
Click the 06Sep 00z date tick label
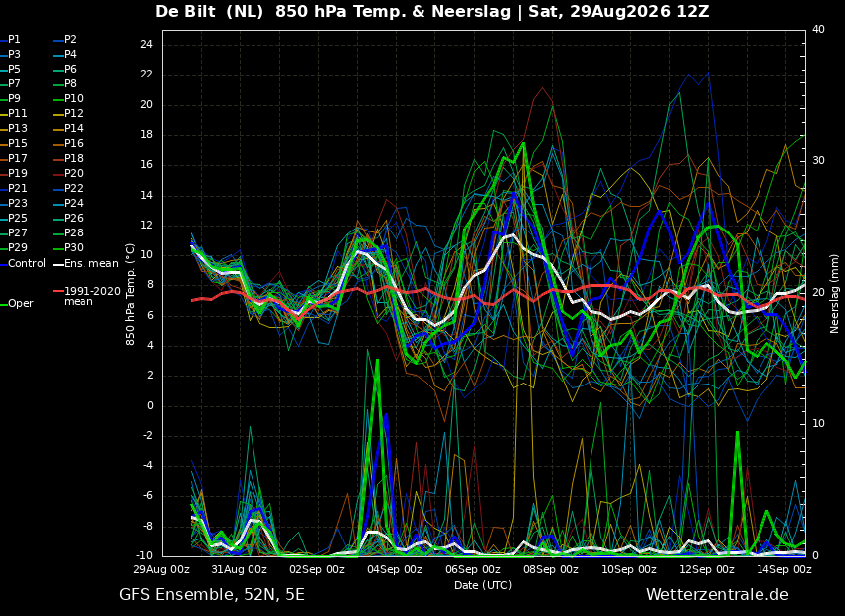472,569
